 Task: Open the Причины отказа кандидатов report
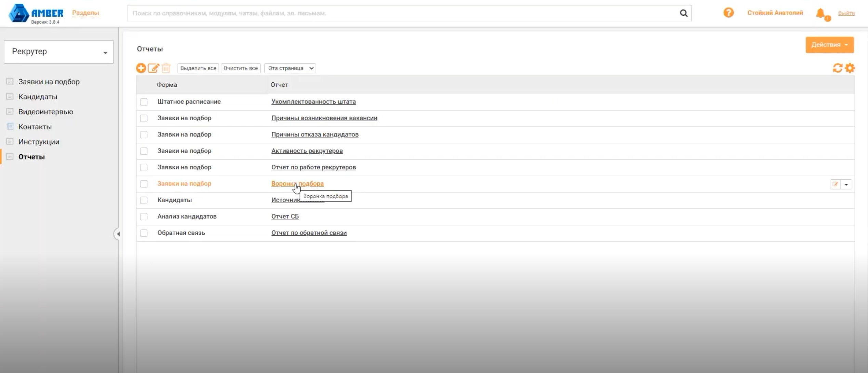(x=315, y=134)
